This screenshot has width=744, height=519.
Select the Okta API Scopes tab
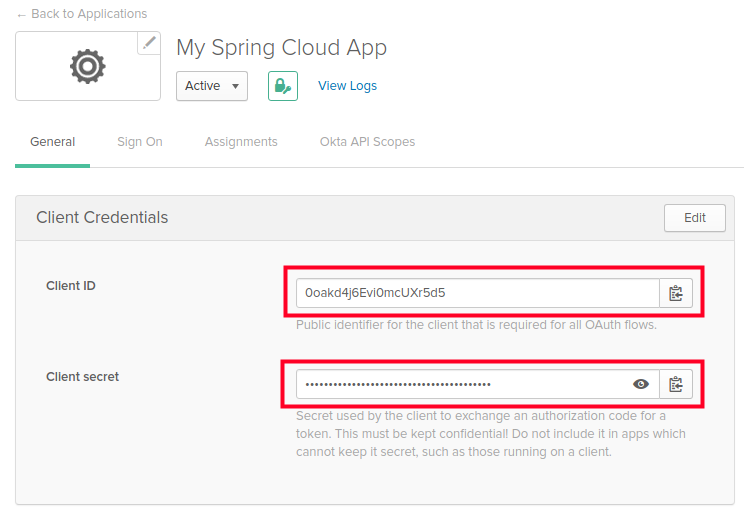[367, 142]
